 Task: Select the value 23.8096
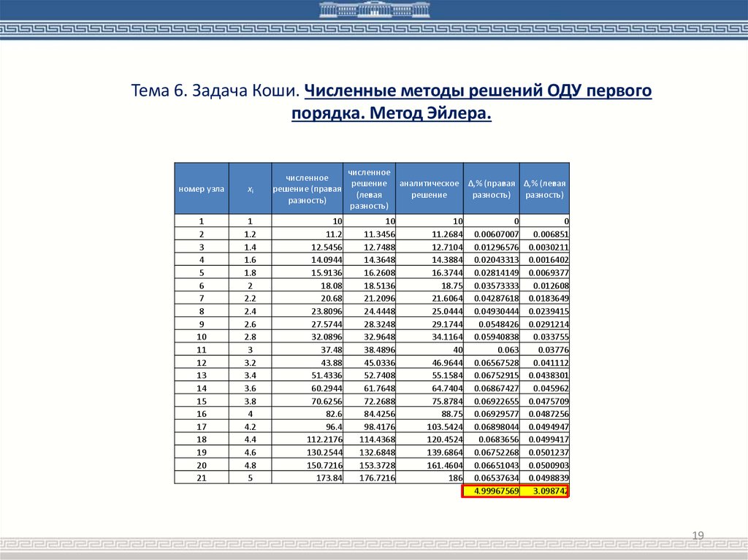[x=308, y=311]
